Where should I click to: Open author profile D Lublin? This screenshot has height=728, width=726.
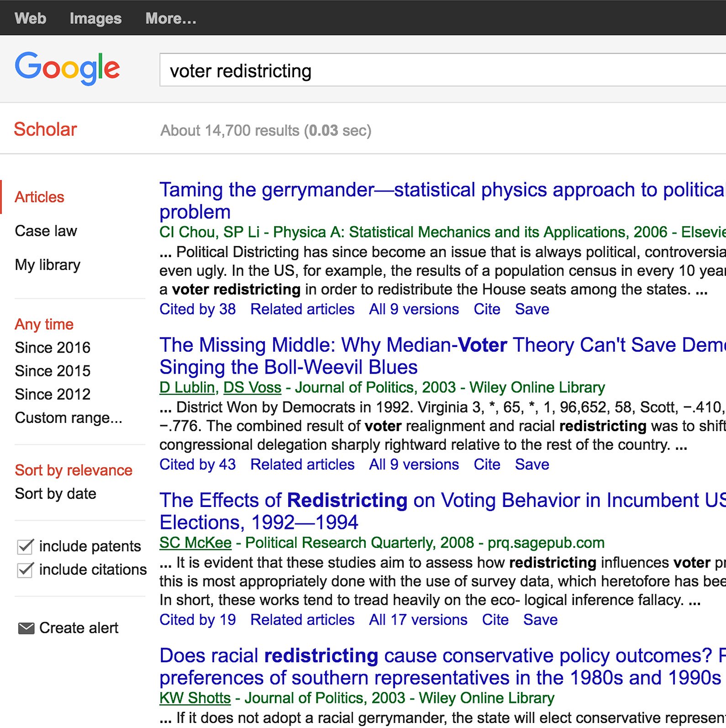[187, 387]
